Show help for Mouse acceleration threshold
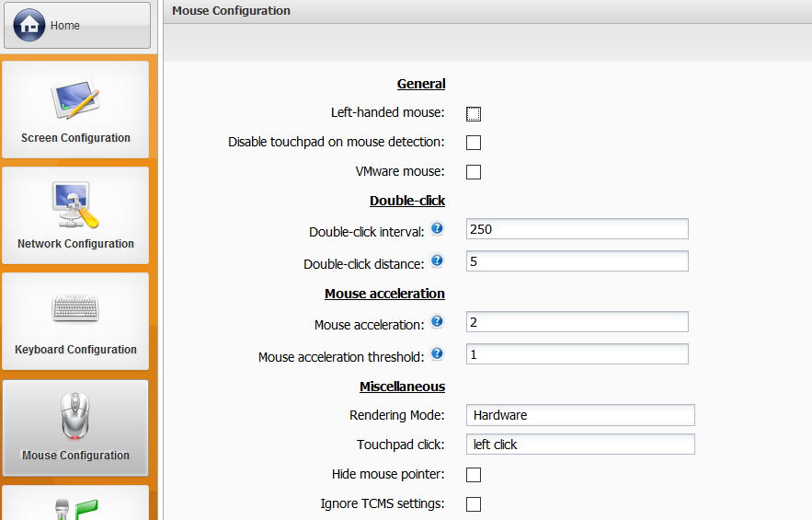 coord(437,353)
